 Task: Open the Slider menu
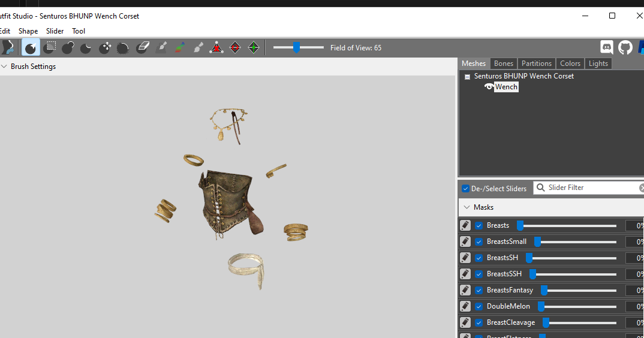click(x=55, y=31)
